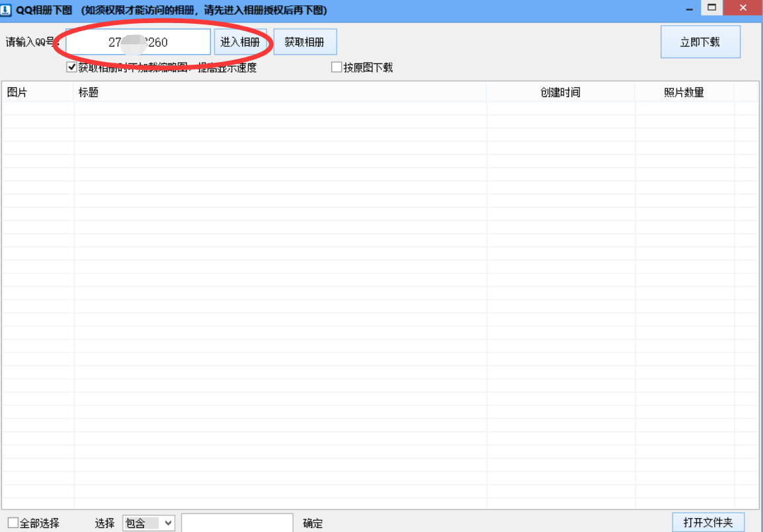Open the 包含 dropdown arrow

pos(168,523)
